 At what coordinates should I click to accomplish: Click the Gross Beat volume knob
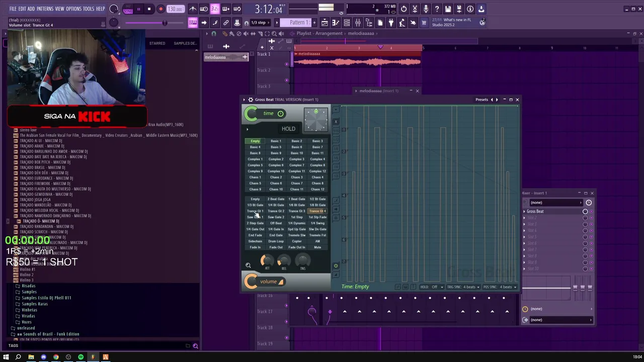(x=251, y=282)
